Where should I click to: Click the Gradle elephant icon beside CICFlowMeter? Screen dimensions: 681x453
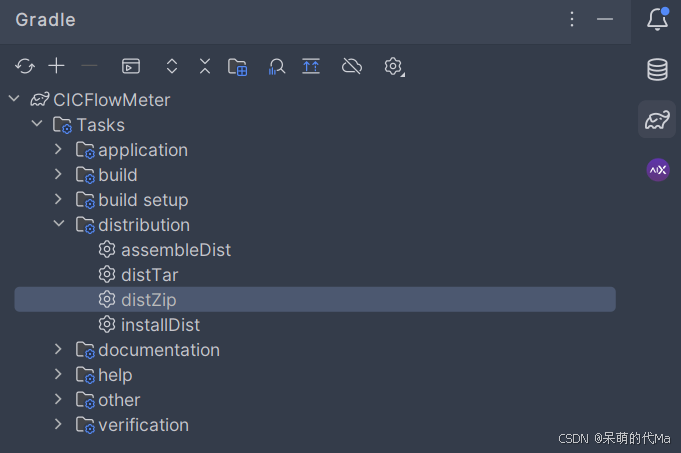pos(40,99)
